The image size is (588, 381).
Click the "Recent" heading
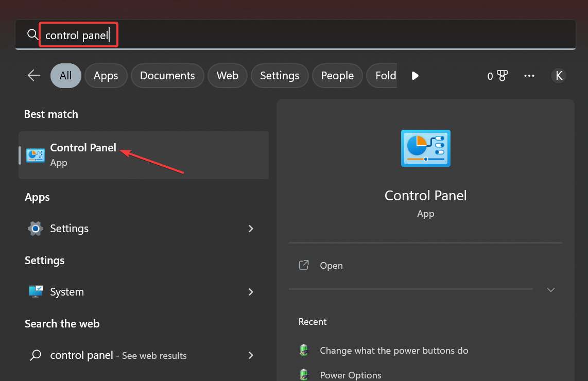[x=313, y=322]
